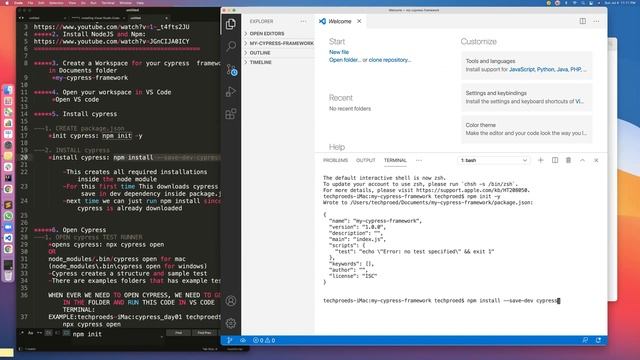Open editor more actions ellipsis
This screenshot has width=640, height=360.
click(596, 21)
